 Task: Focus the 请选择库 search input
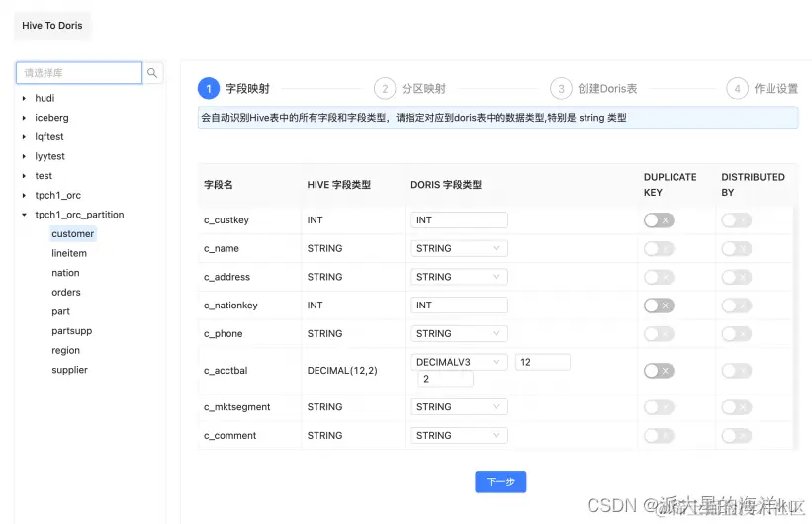[79, 73]
